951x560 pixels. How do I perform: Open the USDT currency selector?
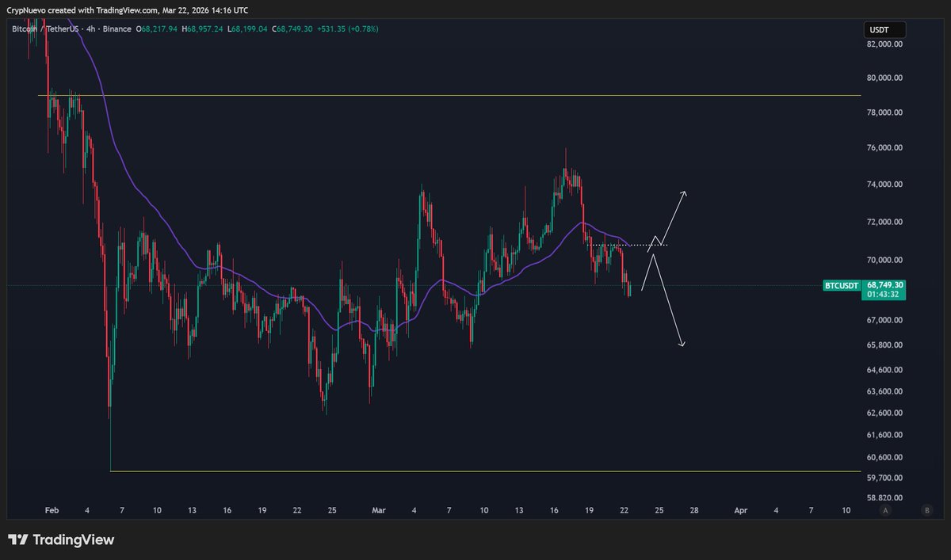tap(884, 29)
